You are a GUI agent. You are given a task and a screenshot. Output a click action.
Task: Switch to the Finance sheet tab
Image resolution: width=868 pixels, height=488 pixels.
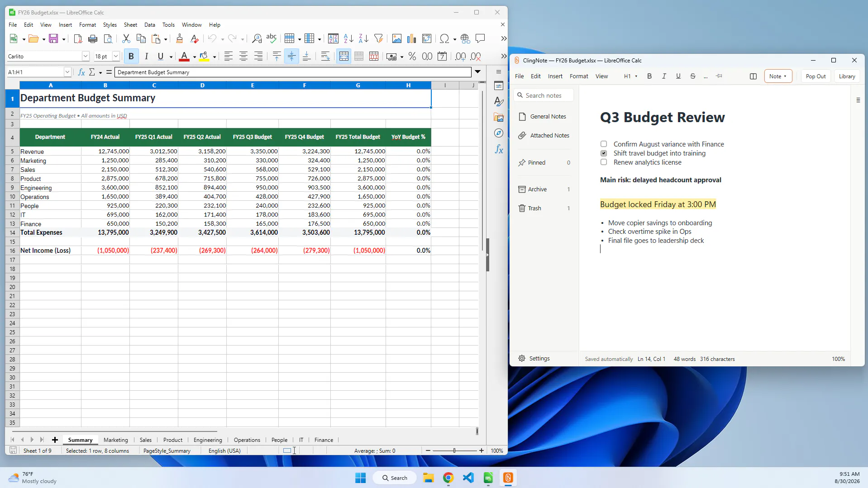[324, 440]
